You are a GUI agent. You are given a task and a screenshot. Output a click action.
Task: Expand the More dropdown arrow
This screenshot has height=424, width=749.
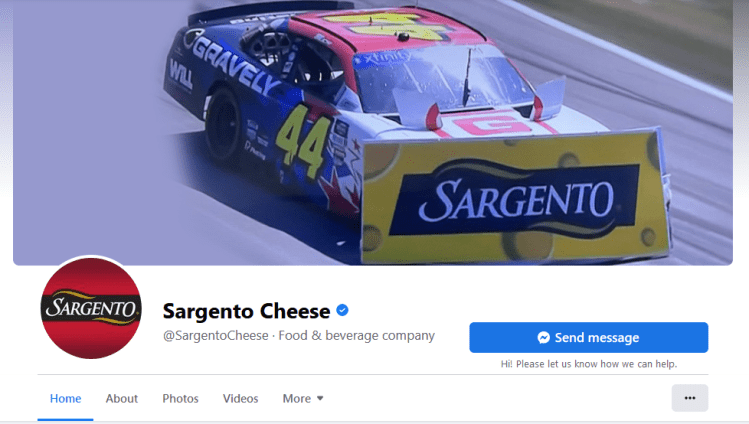(x=320, y=398)
